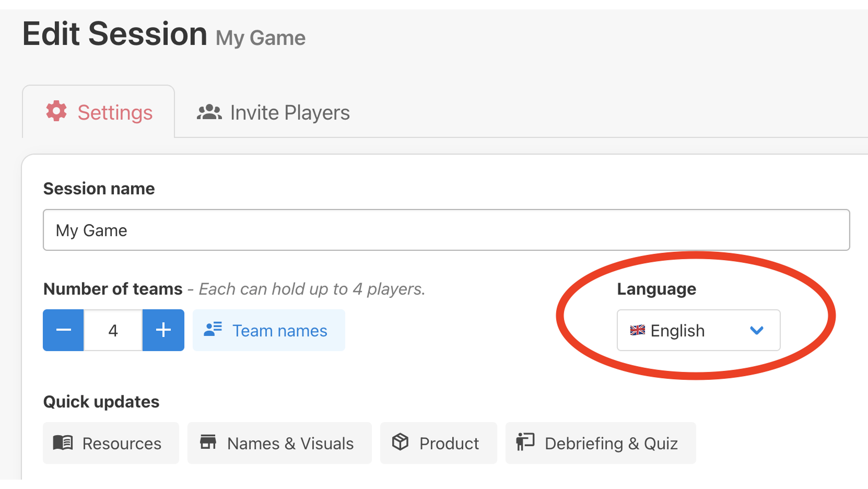Click the user list icon beside Team names
Viewport: 868px width, 489px height.
(x=213, y=329)
